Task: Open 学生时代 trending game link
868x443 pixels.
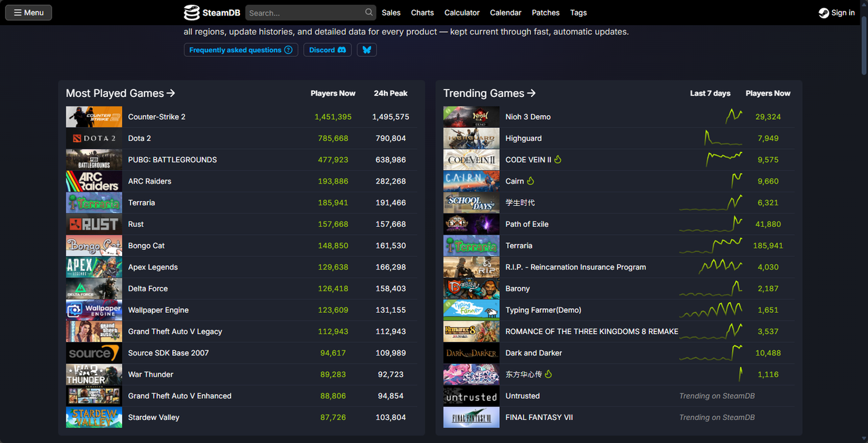Action: click(520, 203)
